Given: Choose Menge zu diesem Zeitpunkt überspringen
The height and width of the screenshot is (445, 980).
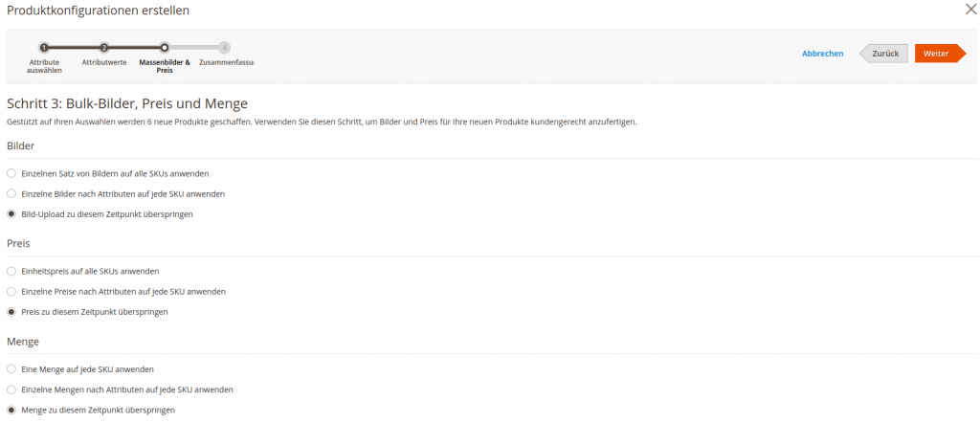Looking at the screenshot, I should [11, 410].
